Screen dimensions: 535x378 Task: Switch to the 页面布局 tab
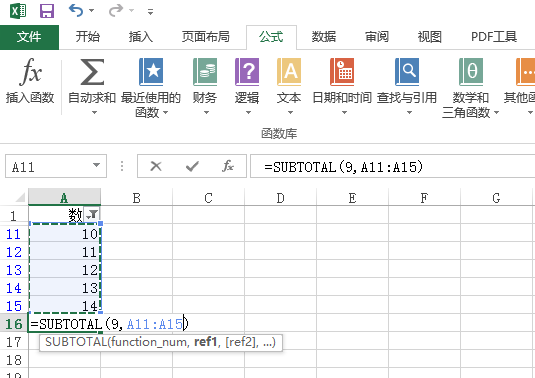coord(205,37)
